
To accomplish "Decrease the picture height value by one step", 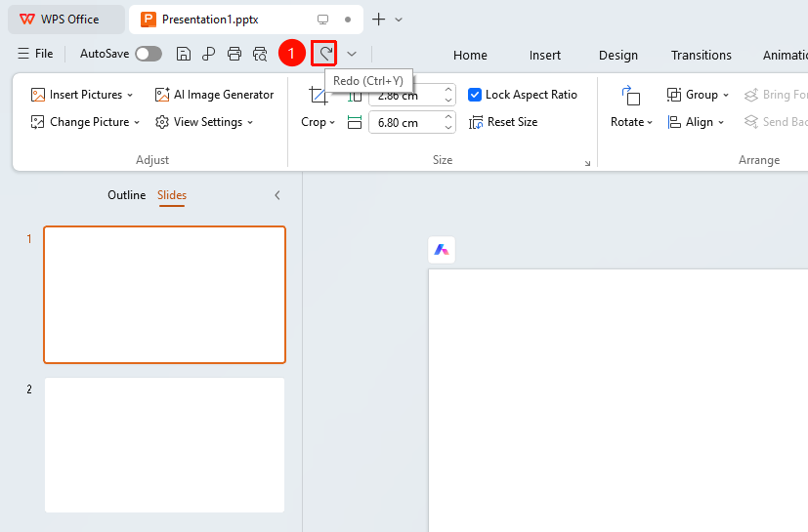I will point(448,101).
